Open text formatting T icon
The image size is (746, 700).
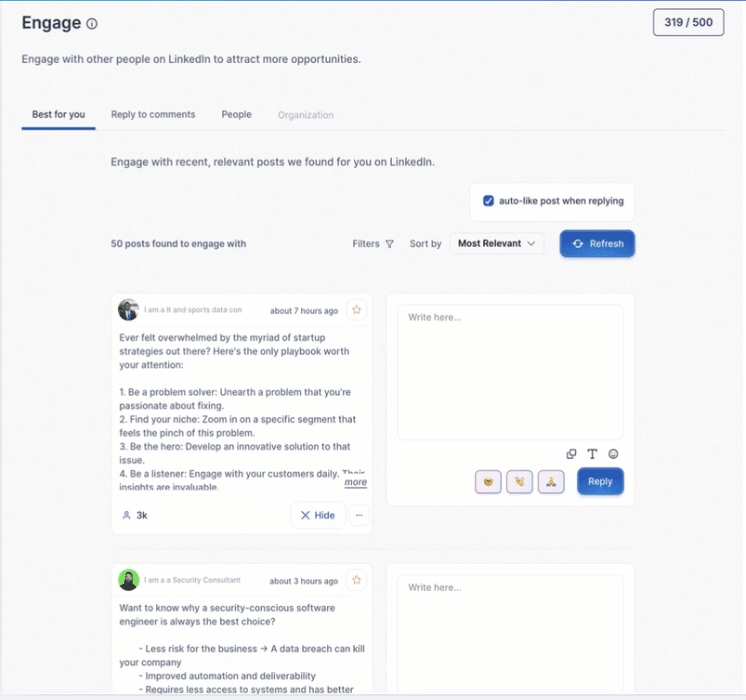click(592, 454)
